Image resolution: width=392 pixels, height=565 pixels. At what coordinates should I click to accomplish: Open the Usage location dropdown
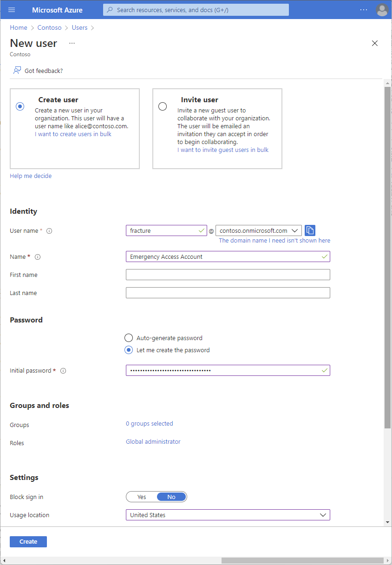(228, 515)
